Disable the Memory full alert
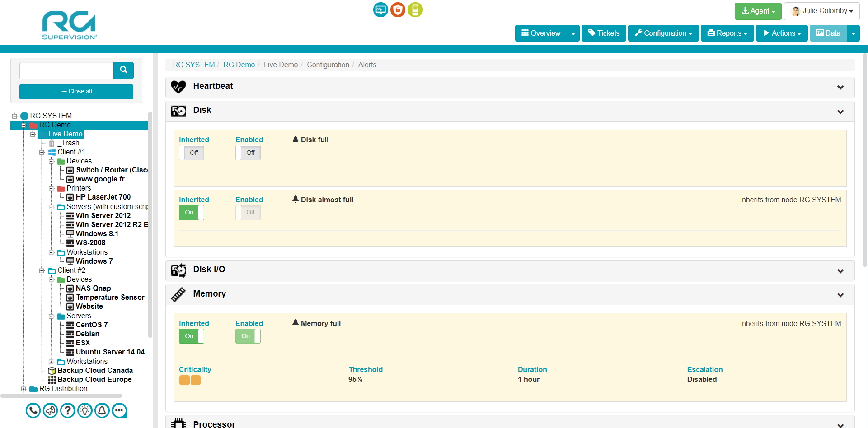 (x=248, y=336)
